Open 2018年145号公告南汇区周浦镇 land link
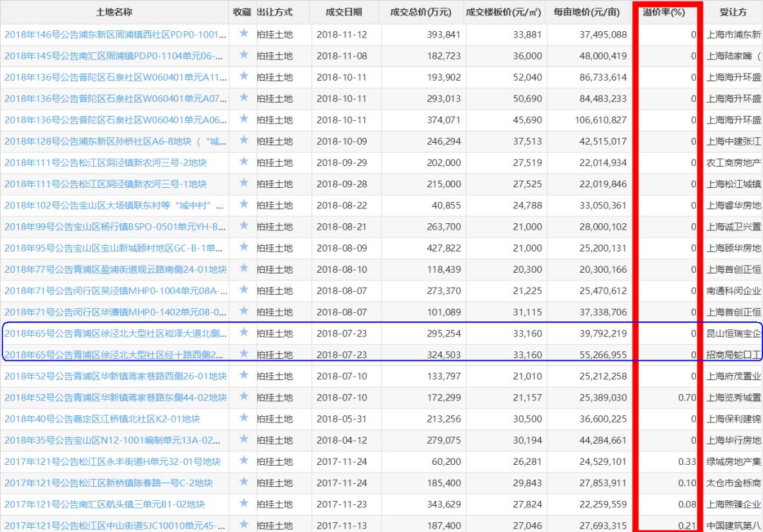 114,56
